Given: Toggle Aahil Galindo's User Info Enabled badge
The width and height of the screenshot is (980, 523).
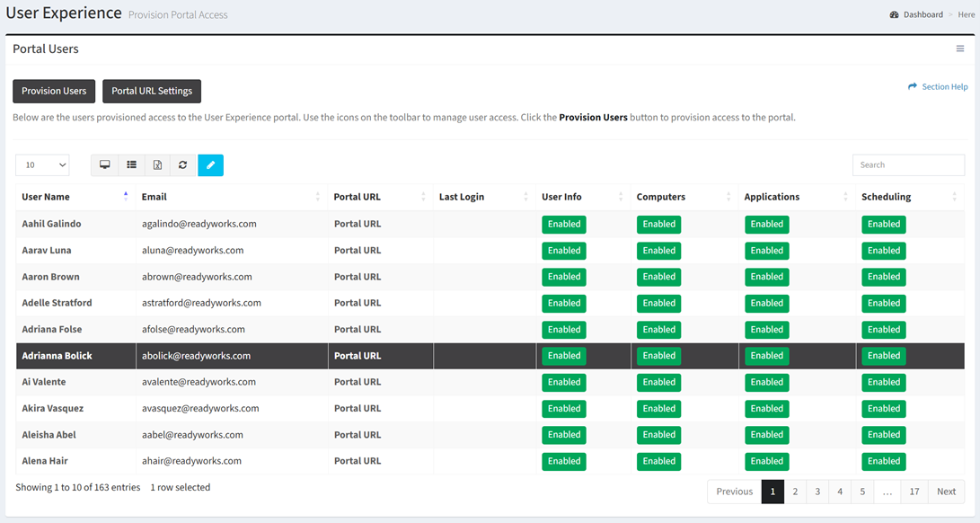Looking at the screenshot, I should [x=563, y=225].
